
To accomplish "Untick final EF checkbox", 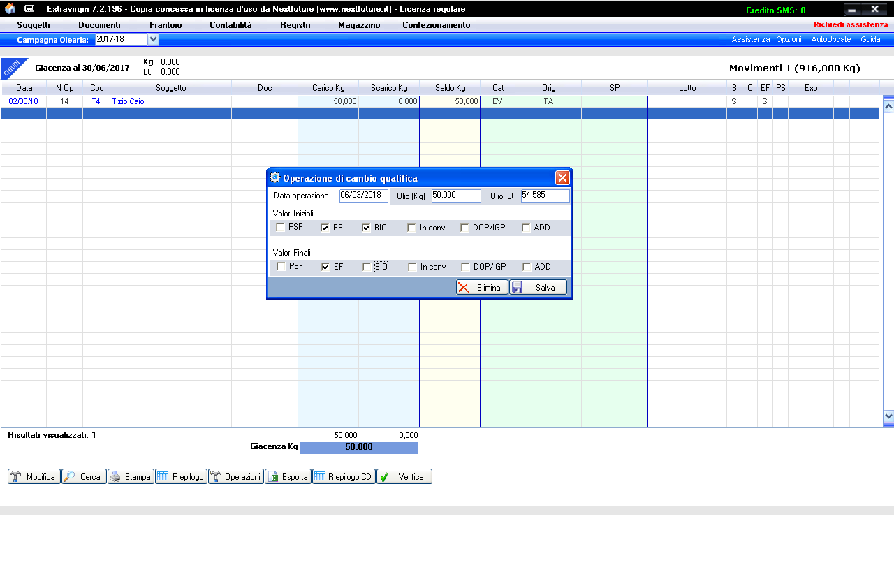I will [x=325, y=267].
